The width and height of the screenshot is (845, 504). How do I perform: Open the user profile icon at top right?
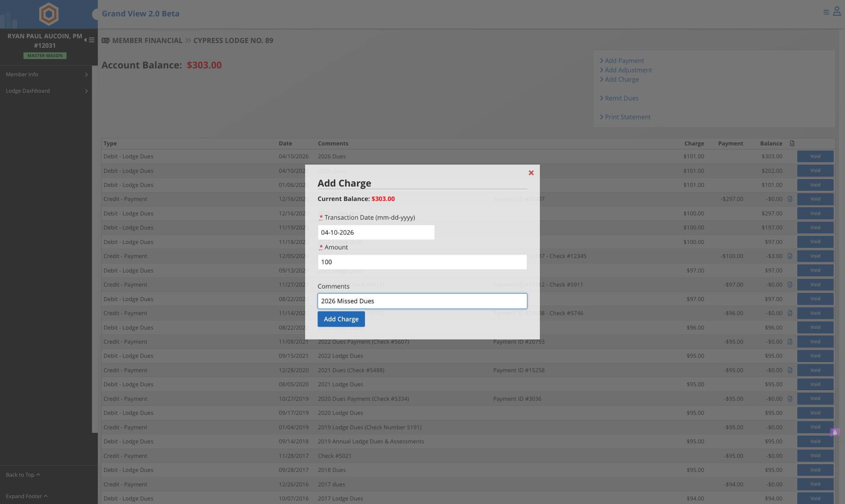tap(837, 11)
